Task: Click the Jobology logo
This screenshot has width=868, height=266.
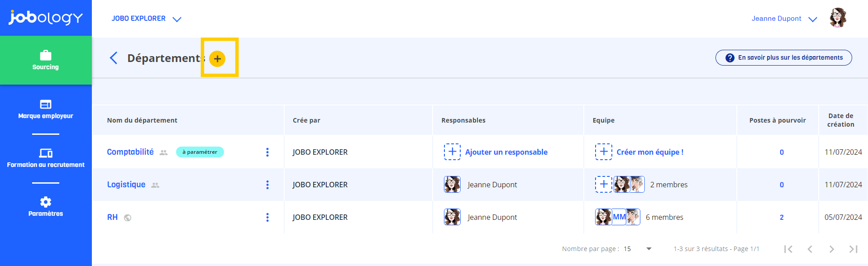Action: [46, 18]
